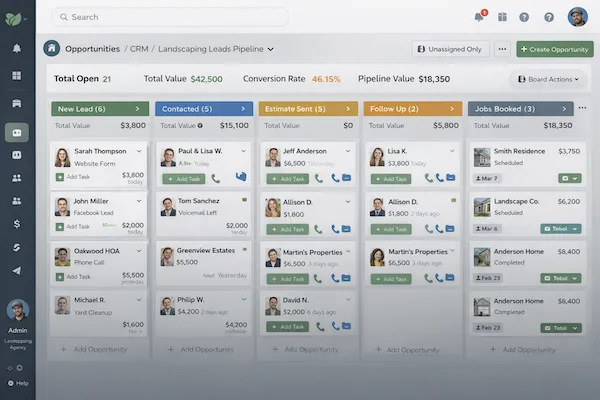Add Opportunity in the New Lead column
Viewport: 600px width, 400px height.
pyautogui.click(x=95, y=349)
